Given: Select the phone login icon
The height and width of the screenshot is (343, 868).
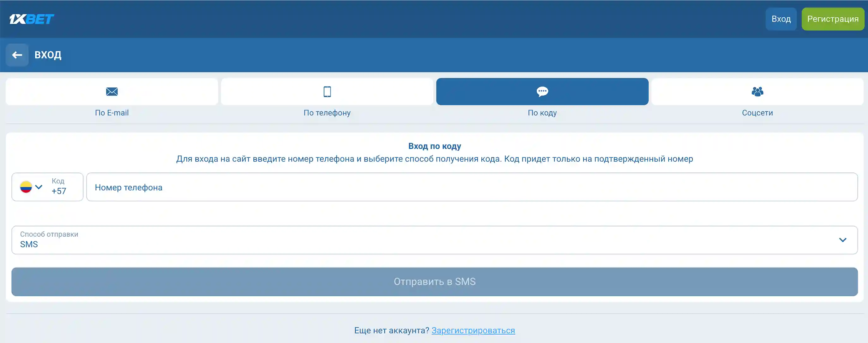Looking at the screenshot, I should 327,92.
